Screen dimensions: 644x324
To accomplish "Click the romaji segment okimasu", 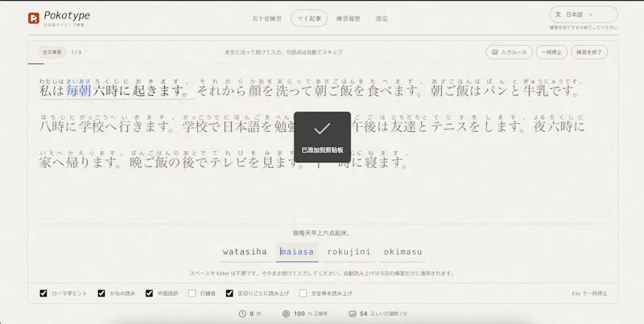I will [403, 252].
